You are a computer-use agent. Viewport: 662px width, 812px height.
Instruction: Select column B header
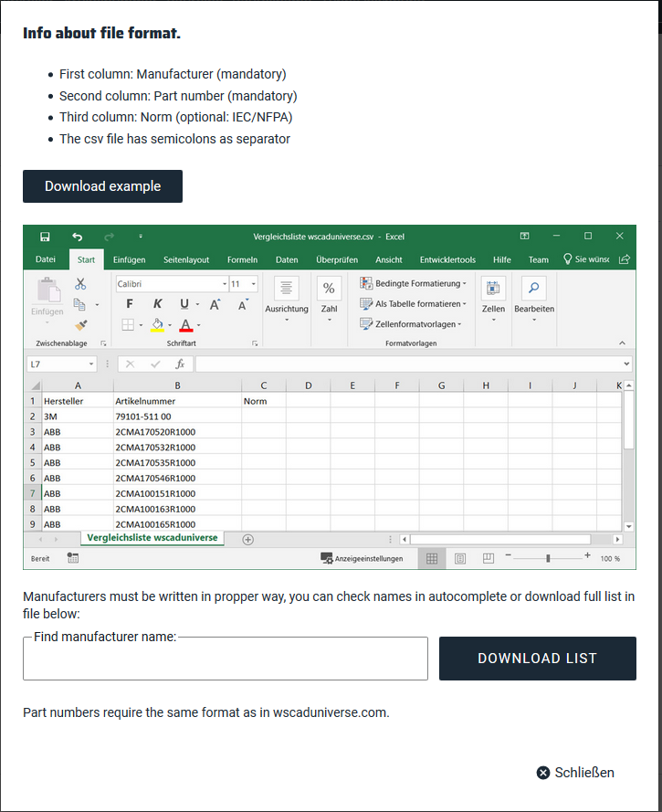177,385
